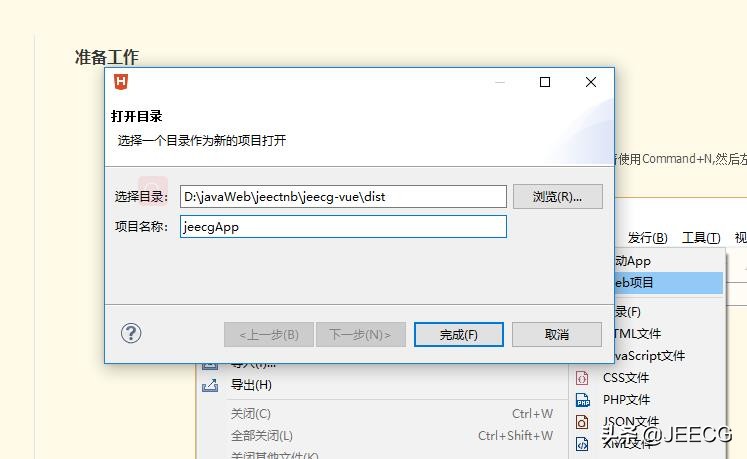Viewport: 747px width, 459px height.
Task: Close the 打开目录 dialog
Action: [591, 82]
